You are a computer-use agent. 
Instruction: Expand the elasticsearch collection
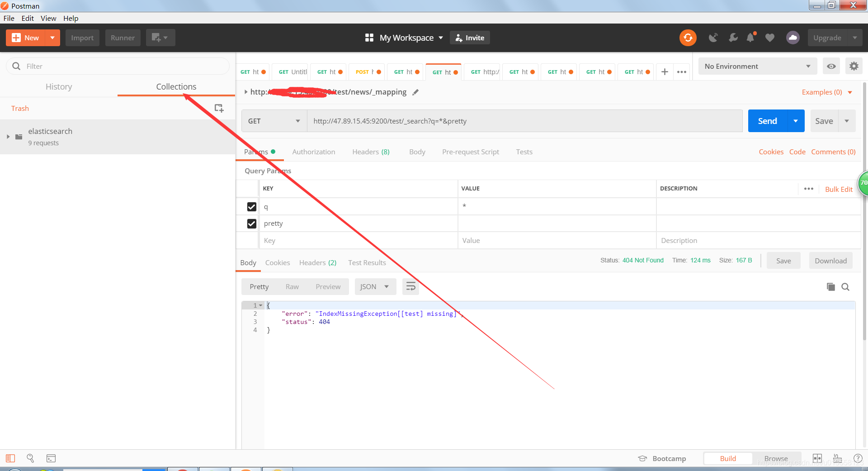(x=8, y=137)
